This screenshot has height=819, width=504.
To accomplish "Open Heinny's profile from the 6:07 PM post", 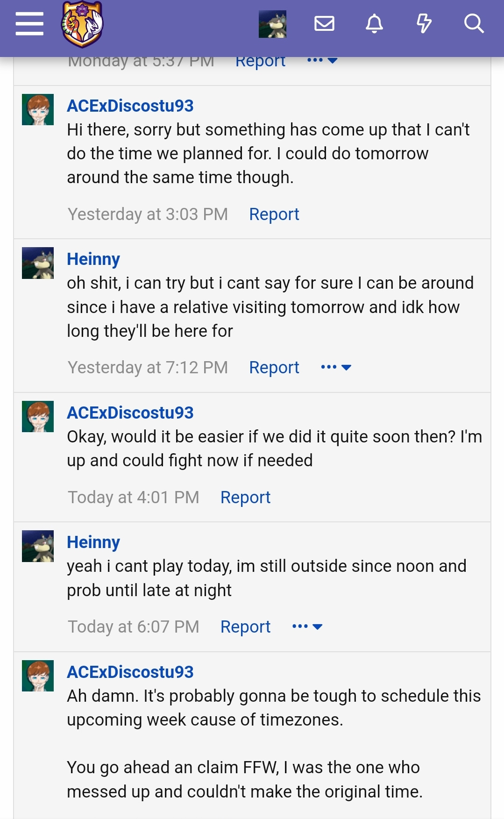I will pyautogui.click(x=93, y=542).
